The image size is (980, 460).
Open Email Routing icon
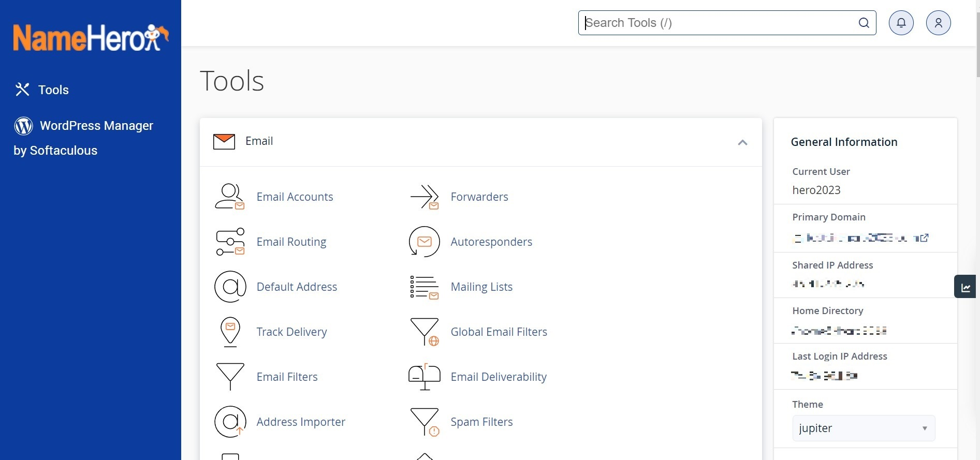pyautogui.click(x=230, y=242)
